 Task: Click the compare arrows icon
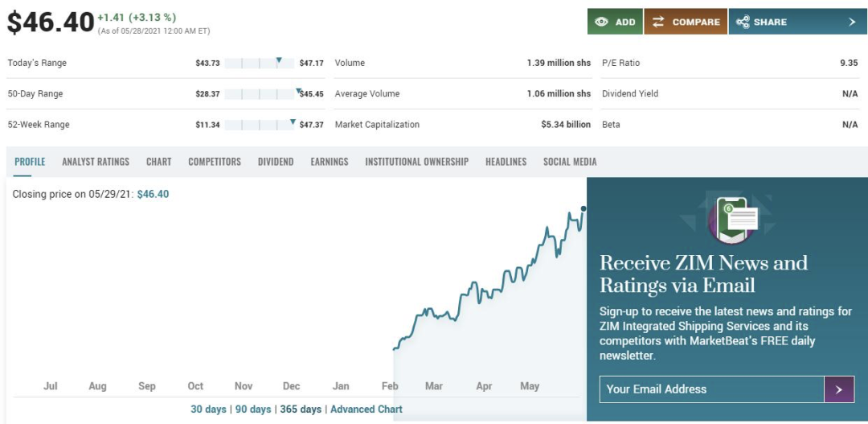point(658,22)
